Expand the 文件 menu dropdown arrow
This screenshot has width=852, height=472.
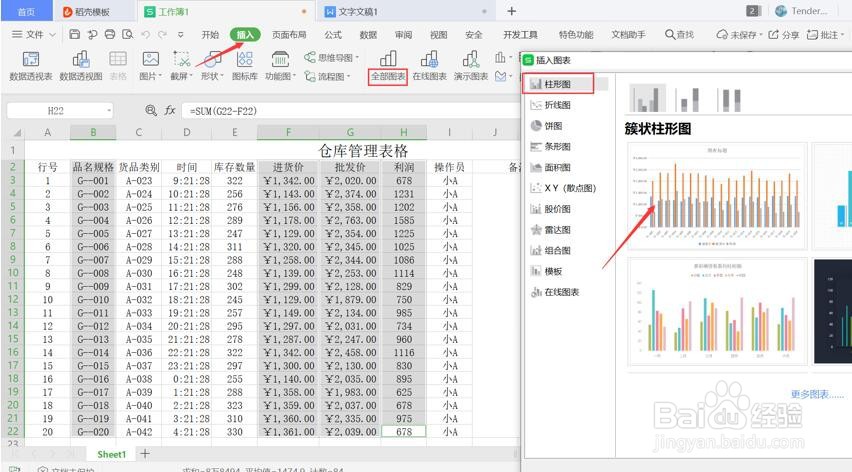coord(53,35)
